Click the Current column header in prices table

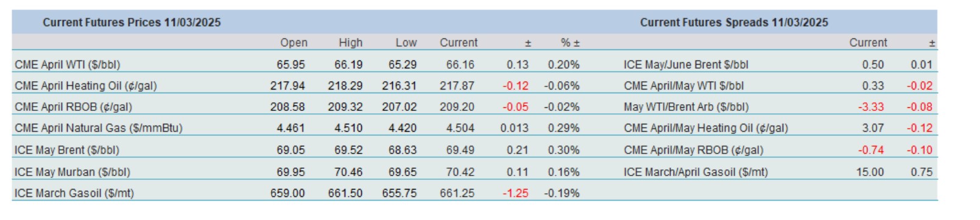pos(459,43)
